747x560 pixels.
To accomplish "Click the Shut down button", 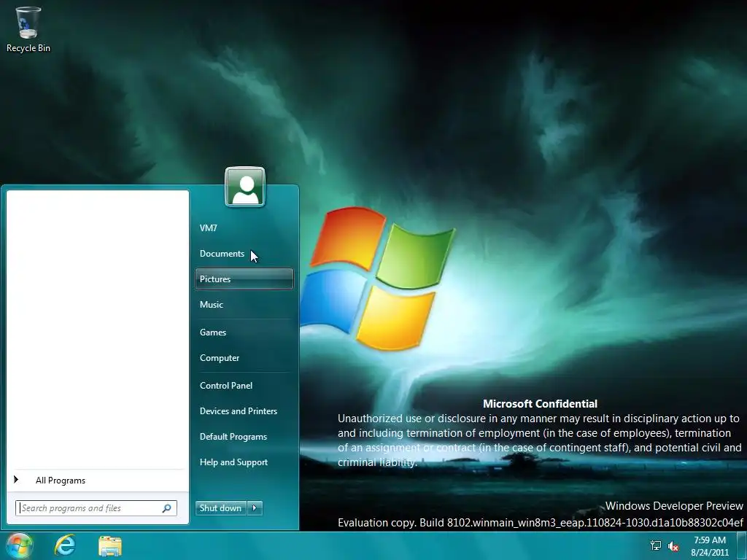I will [x=221, y=507].
